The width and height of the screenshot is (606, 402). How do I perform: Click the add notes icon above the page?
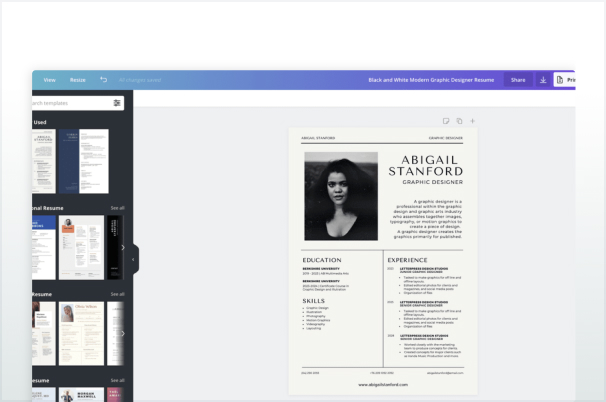click(x=446, y=121)
